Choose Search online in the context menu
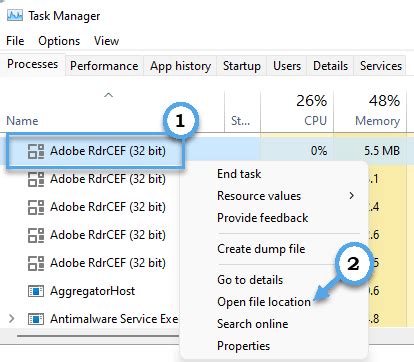Viewport: 414px width, 362px height. (253, 324)
